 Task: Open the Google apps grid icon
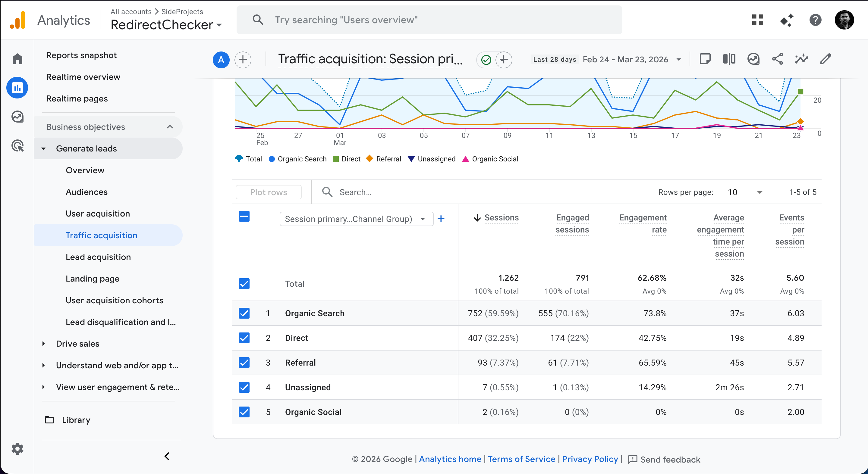click(757, 20)
